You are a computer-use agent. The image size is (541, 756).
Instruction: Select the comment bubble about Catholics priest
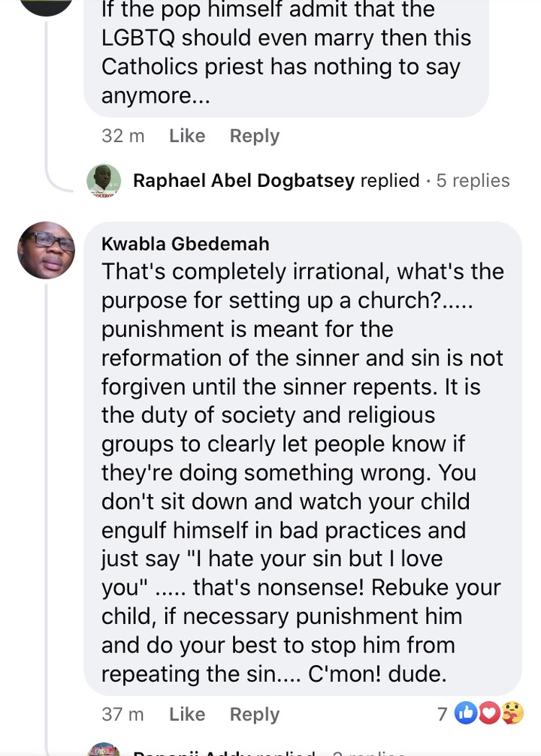286,53
